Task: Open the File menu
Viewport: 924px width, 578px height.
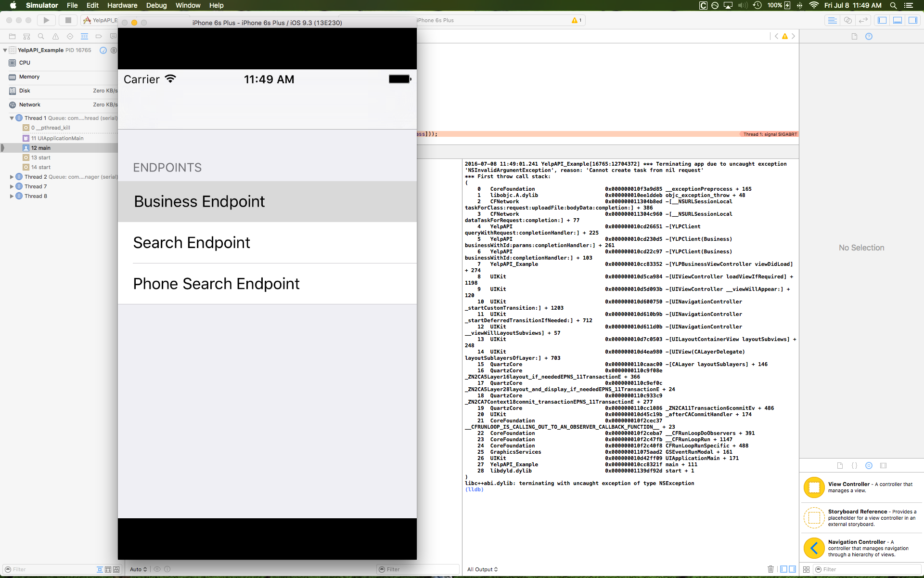Action: pyautogui.click(x=72, y=5)
